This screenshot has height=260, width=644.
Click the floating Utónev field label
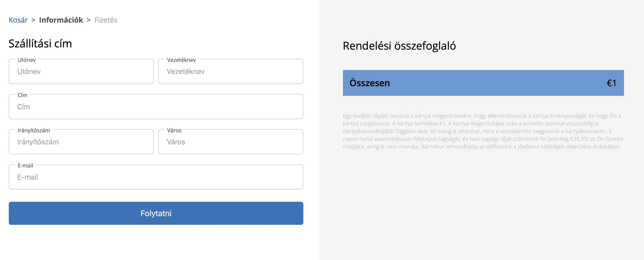point(27,60)
